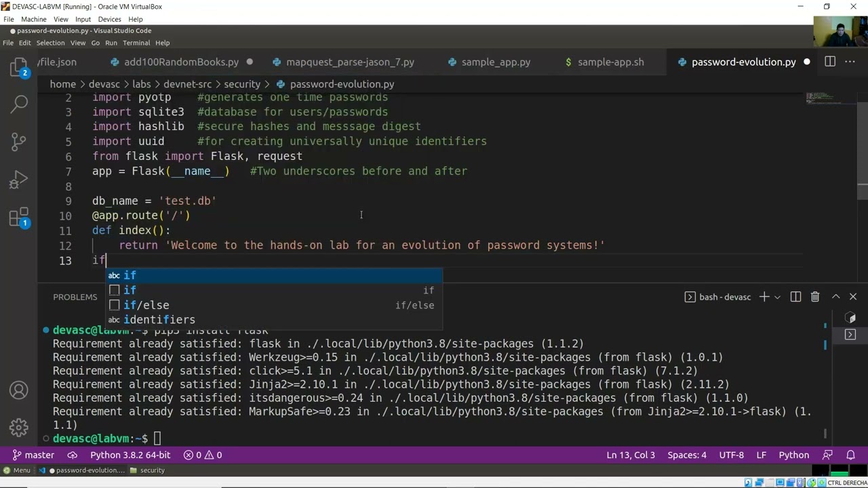
Task: Open VirtualBox Input menu
Action: point(83,19)
